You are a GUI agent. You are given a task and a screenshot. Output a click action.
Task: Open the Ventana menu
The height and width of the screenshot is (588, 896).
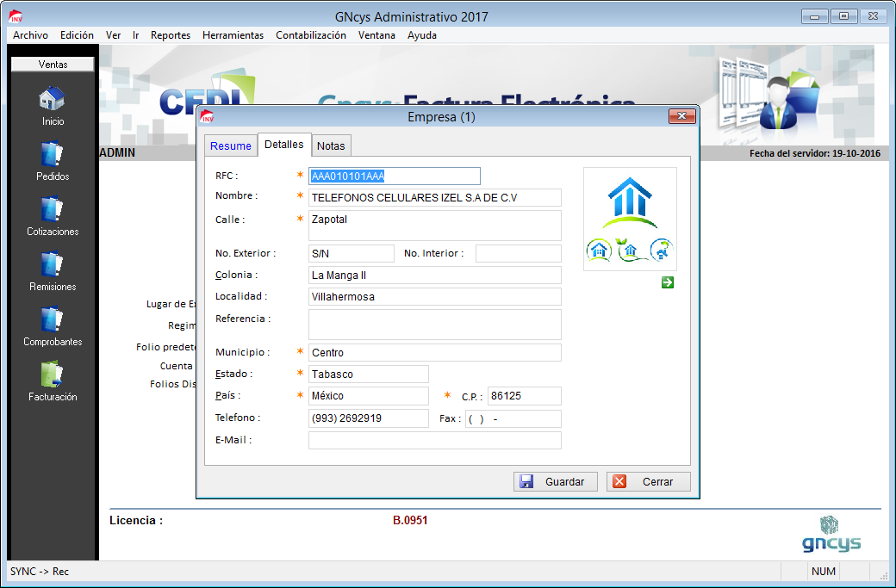[376, 35]
